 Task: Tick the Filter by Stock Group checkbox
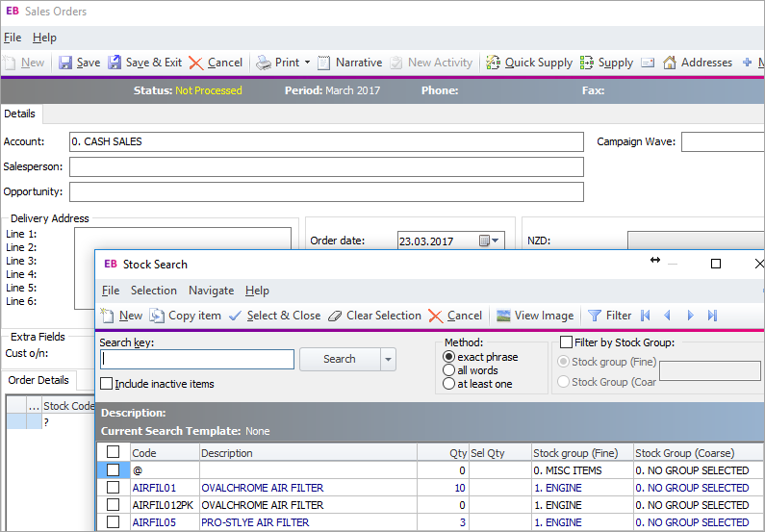click(567, 342)
